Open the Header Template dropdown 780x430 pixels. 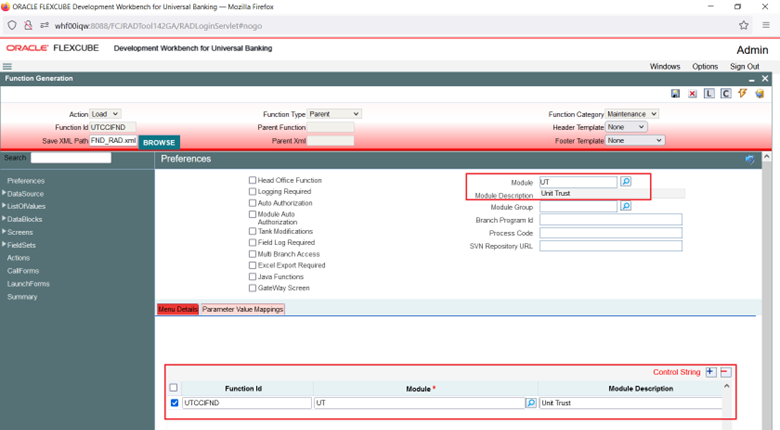(626, 127)
